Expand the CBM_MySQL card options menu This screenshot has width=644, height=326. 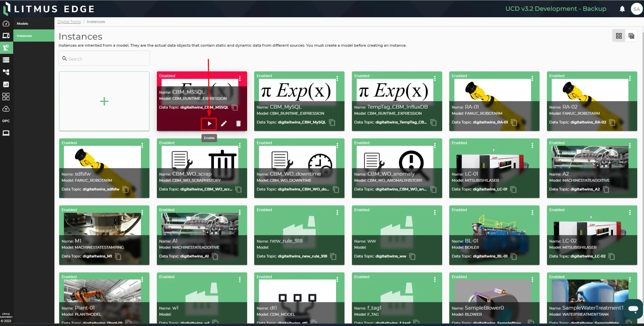click(337, 79)
